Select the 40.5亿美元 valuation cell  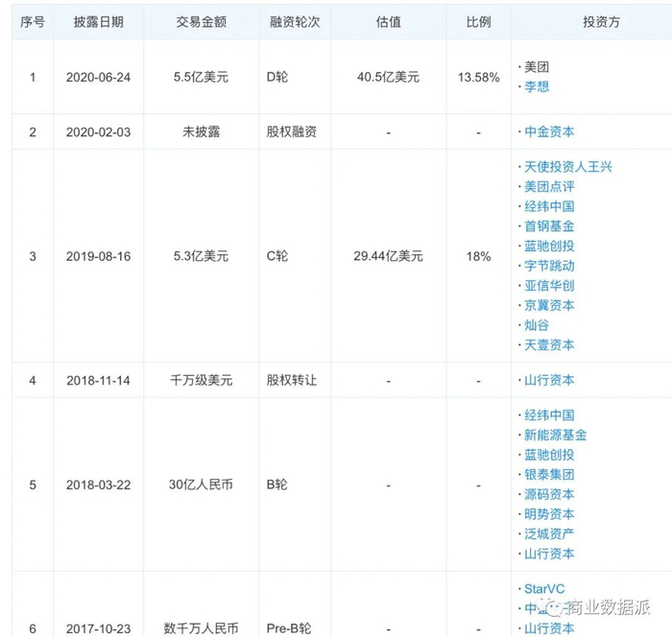(388, 77)
